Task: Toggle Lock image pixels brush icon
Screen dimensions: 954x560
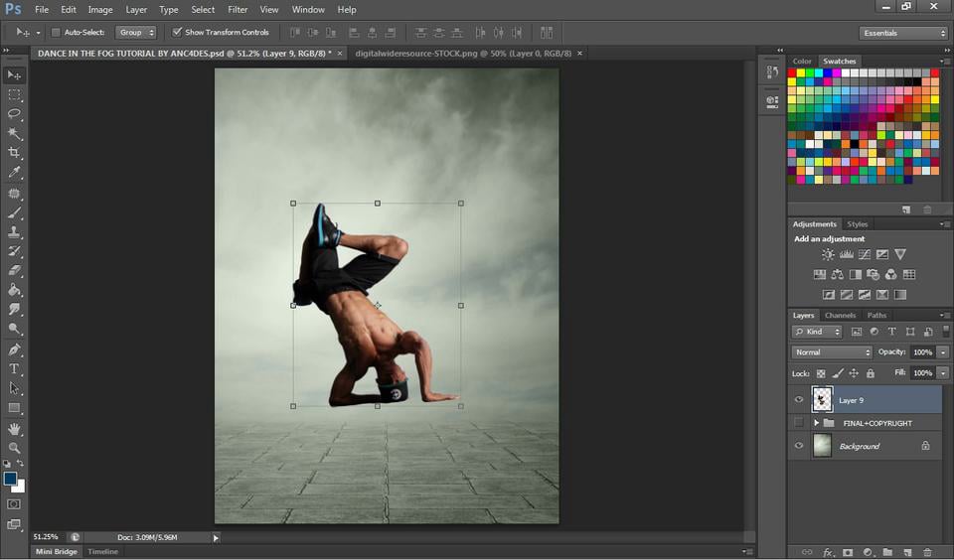Action: pos(838,373)
